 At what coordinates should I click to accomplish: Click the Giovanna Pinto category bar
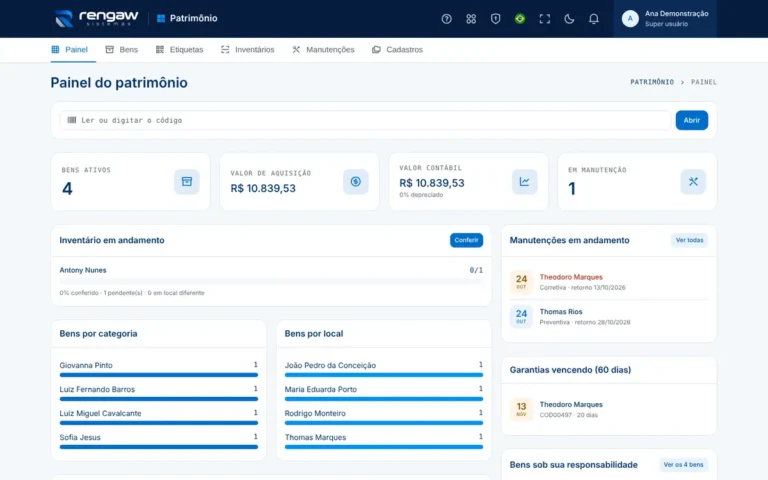[x=159, y=375]
